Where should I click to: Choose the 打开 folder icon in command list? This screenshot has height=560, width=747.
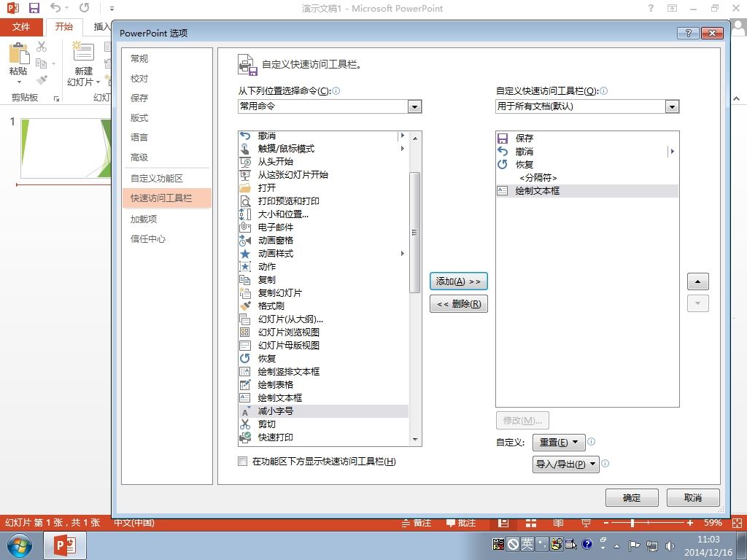(x=245, y=188)
